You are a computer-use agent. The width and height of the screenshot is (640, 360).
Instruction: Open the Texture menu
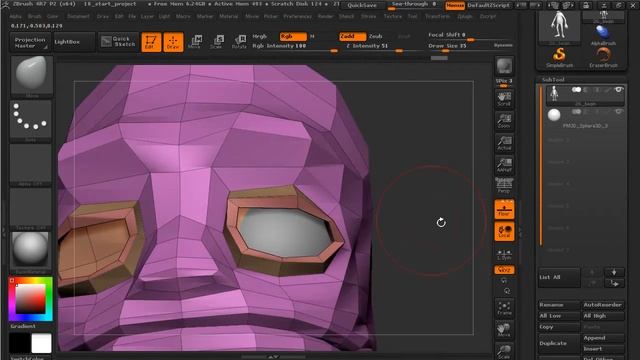pyautogui.click(x=392, y=16)
